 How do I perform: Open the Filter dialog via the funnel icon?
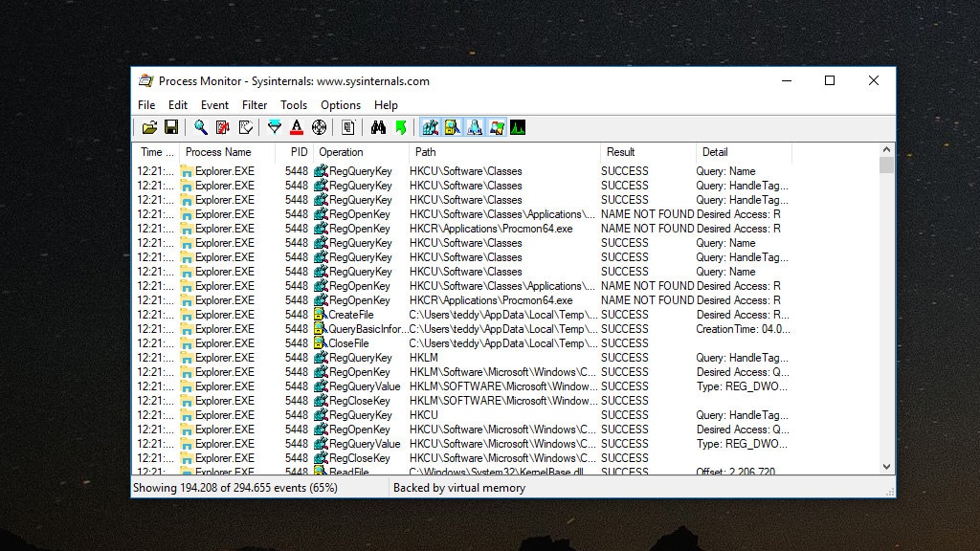point(274,126)
